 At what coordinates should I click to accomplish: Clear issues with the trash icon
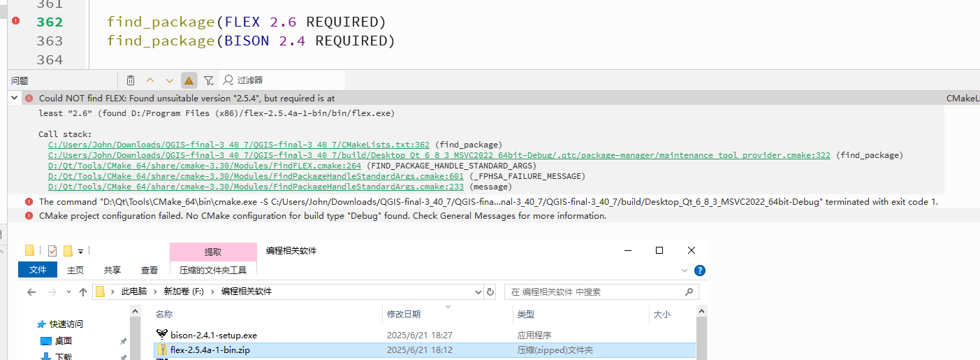pyautogui.click(x=131, y=80)
